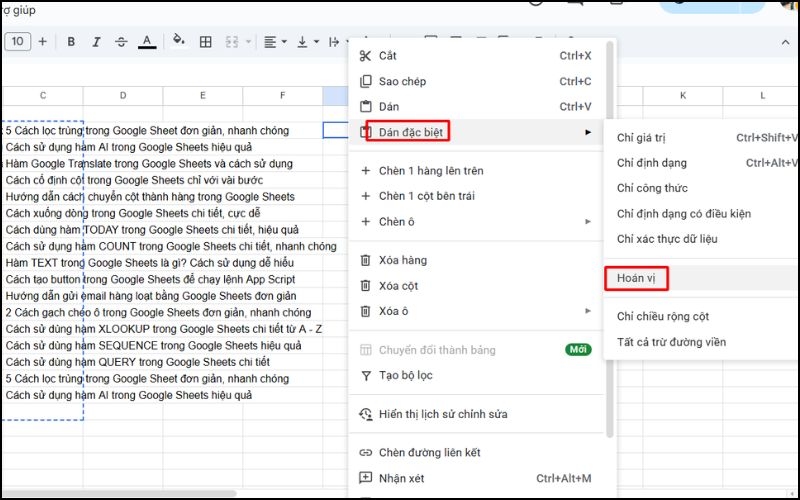Toggle italic formatting in the toolbar
Image resolution: width=800 pixels, height=500 pixels.
(96, 42)
